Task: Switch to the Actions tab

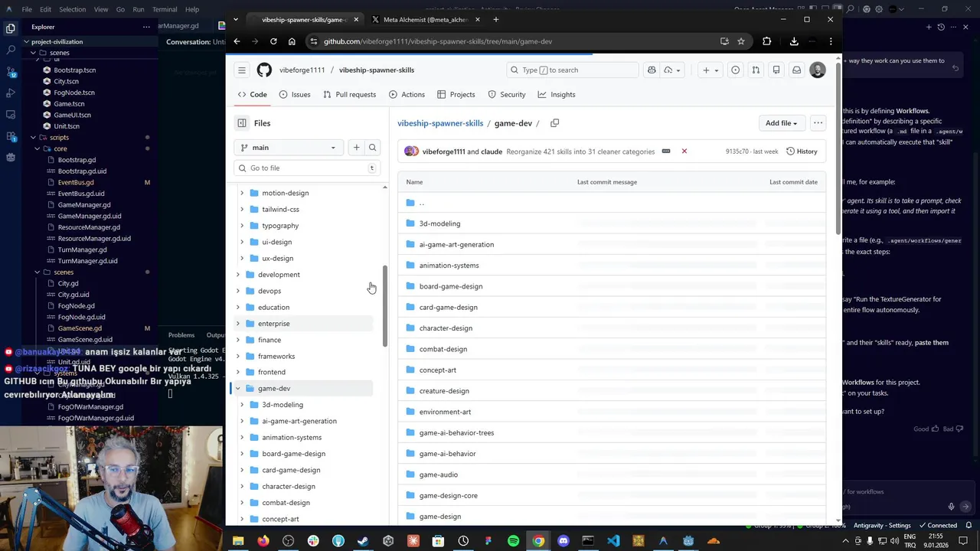Action: pyautogui.click(x=407, y=95)
